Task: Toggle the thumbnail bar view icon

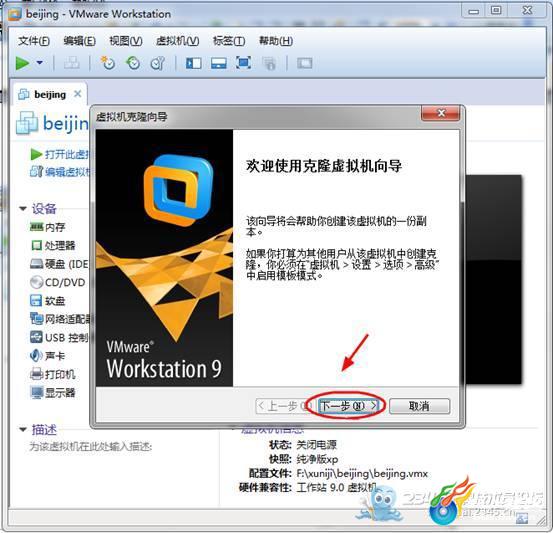Action: click(219, 63)
